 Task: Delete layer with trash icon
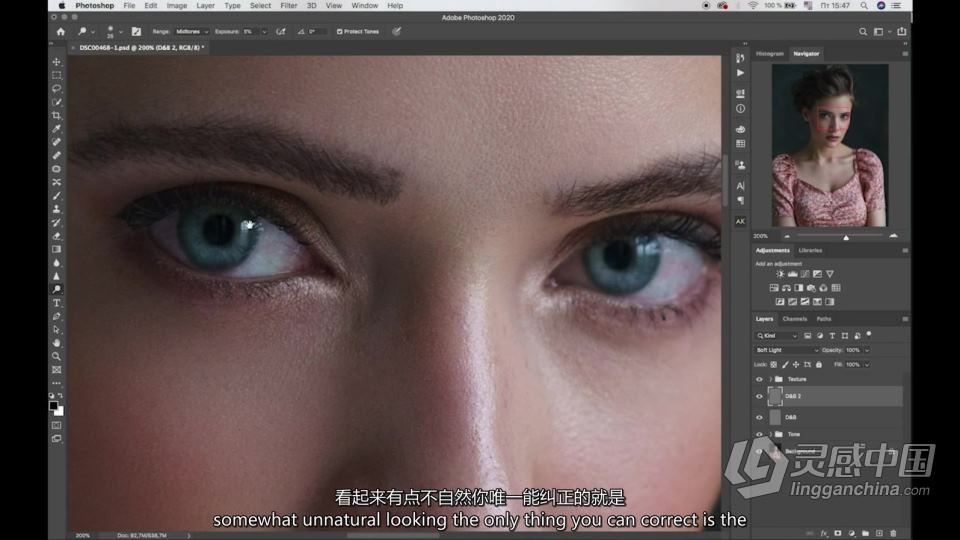893,533
